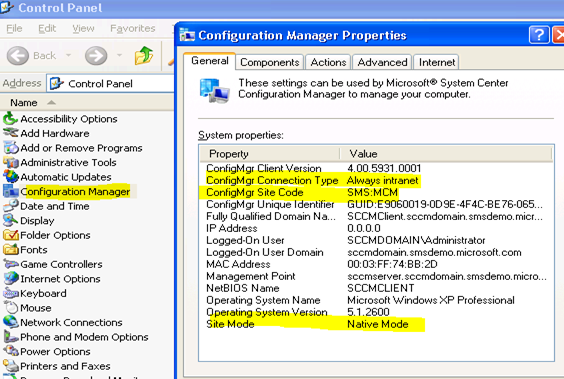The image size is (564, 379).
Task: Click the Back navigation button
Action: point(32,56)
